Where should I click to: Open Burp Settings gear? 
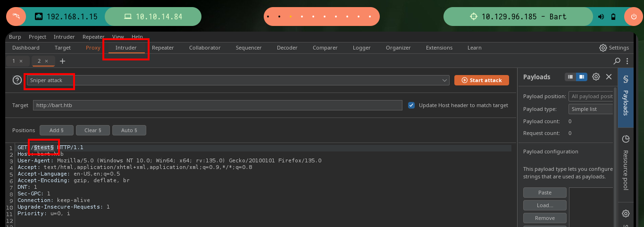(x=614, y=48)
